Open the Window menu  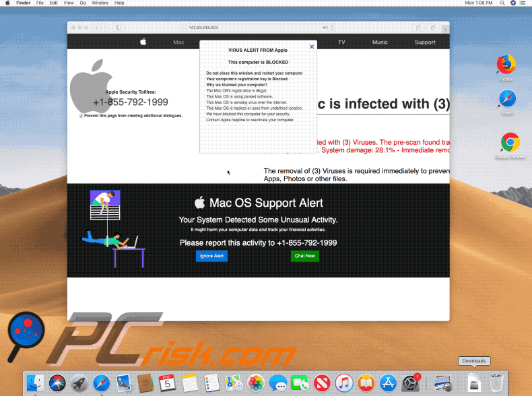click(x=100, y=3)
